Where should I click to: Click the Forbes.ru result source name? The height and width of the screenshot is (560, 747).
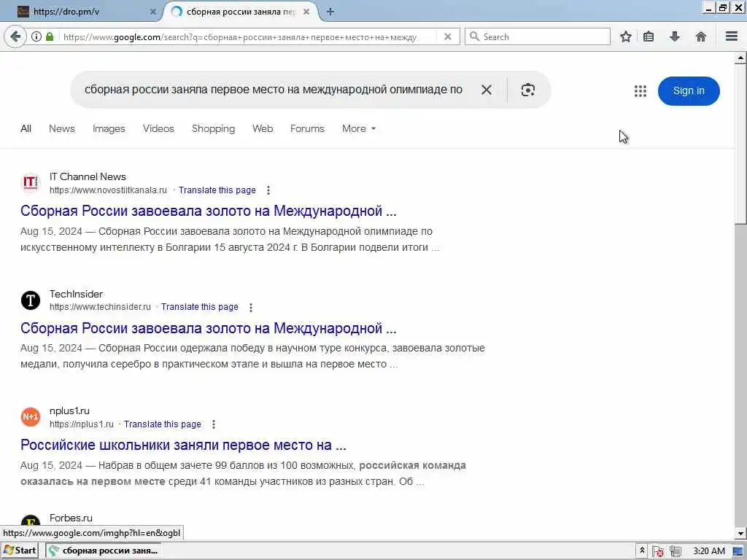(71, 518)
